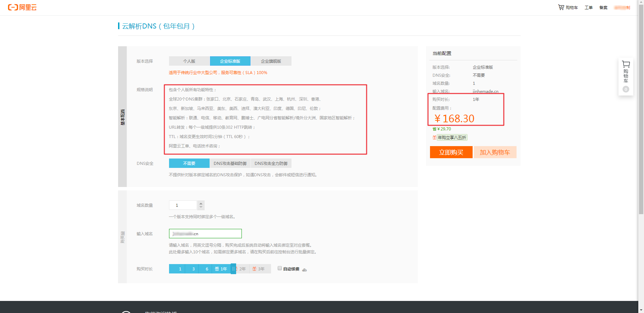The height and width of the screenshot is (313, 644).
Task: Choose 不需要 for DNS security
Action: click(189, 163)
